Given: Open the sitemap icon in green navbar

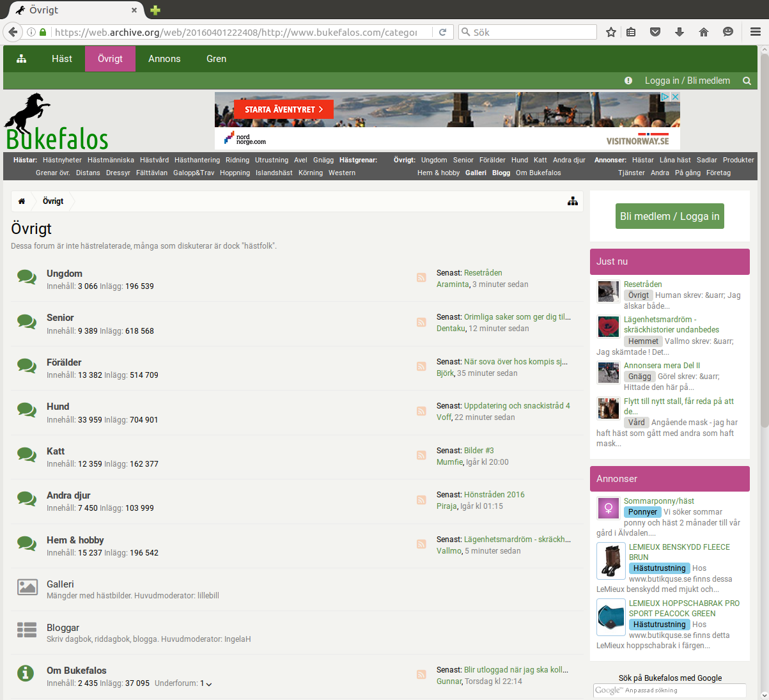Looking at the screenshot, I should [x=22, y=59].
